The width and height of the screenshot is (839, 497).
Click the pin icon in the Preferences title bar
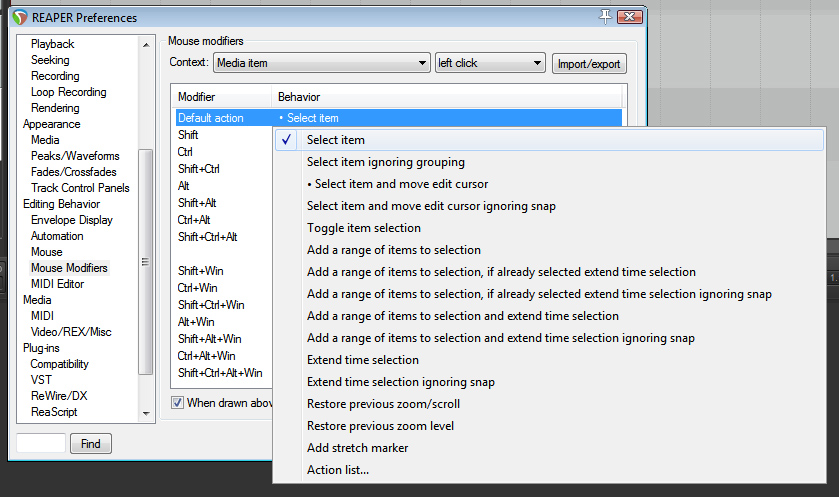(605, 17)
